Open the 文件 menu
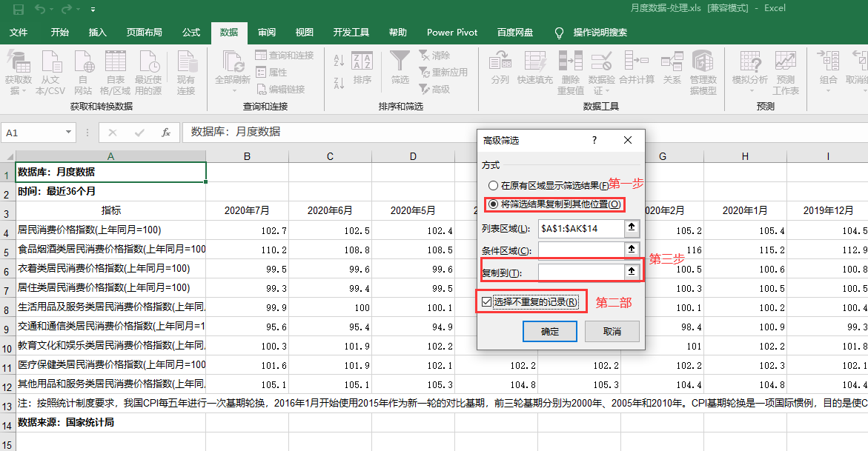This screenshot has width=868, height=451. click(x=19, y=32)
